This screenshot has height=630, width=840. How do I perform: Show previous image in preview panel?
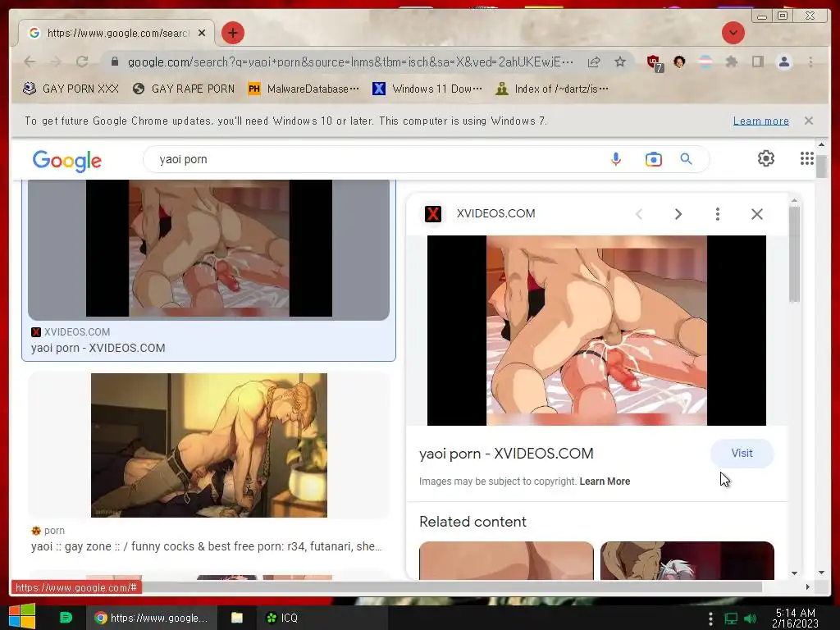tap(638, 214)
